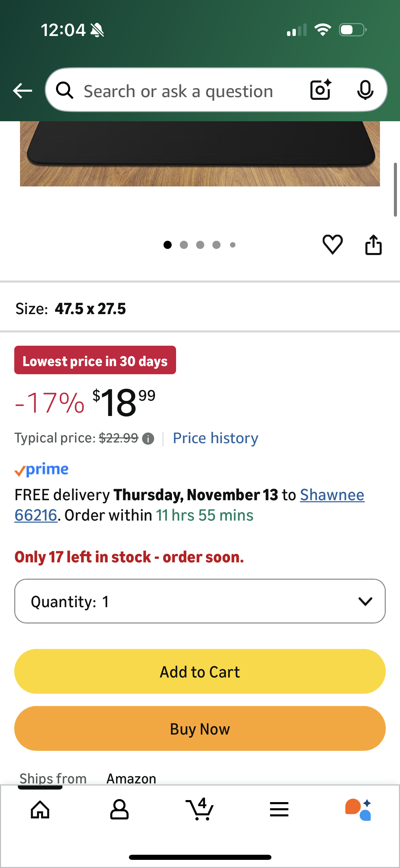Add this mat to your wish list heart
This screenshot has width=400, height=868.
pyautogui.click(x=333, y=245)
